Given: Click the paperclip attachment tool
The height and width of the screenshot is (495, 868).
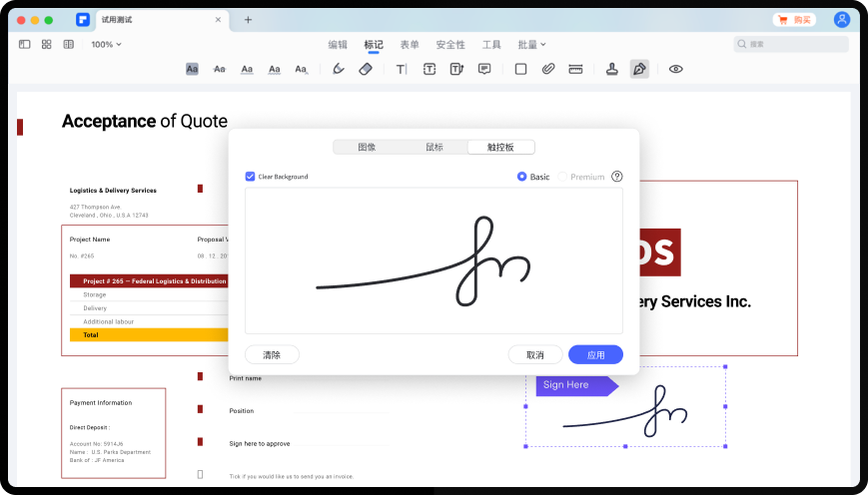Looking at the screenshot, I should coord(548,69).
